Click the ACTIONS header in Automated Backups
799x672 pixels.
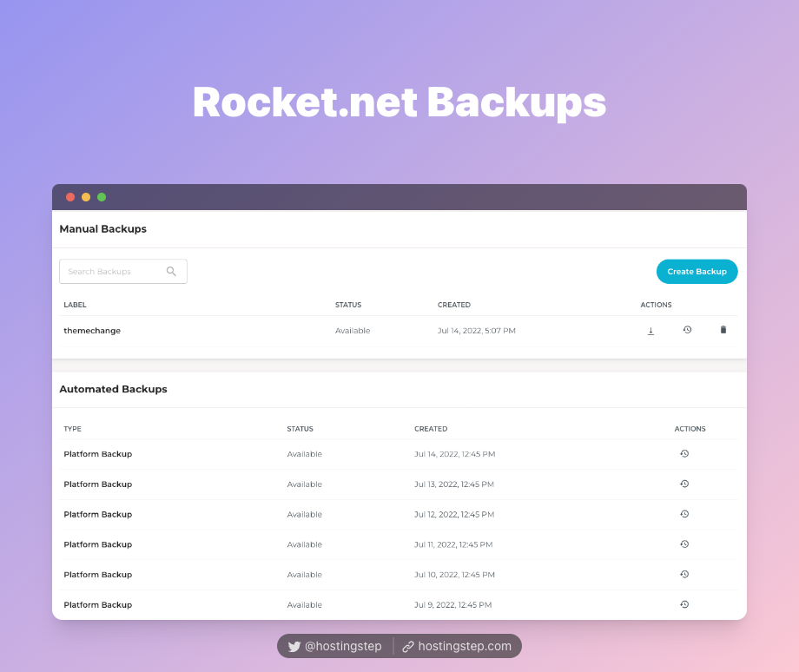[690, 429]
